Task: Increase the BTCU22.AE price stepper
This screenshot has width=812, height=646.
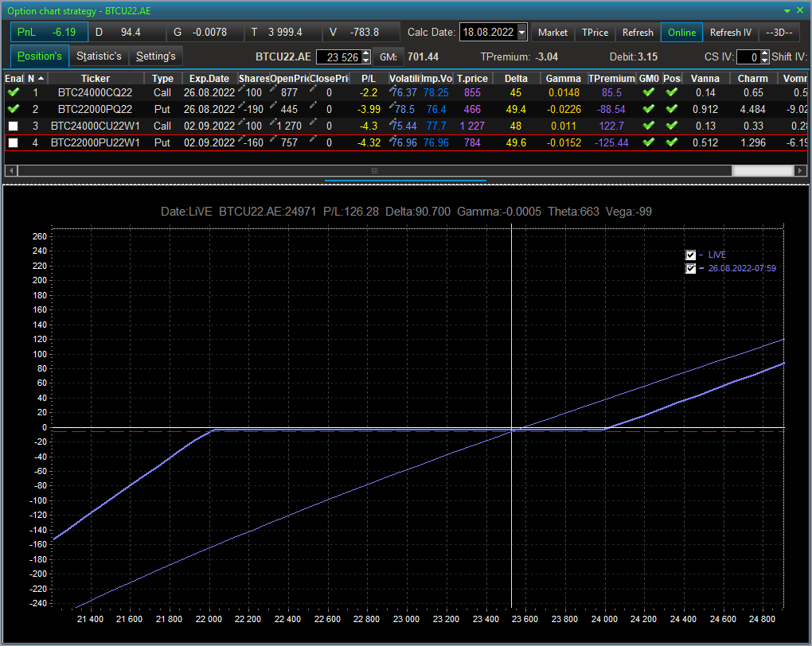Action: click(366, 53)
